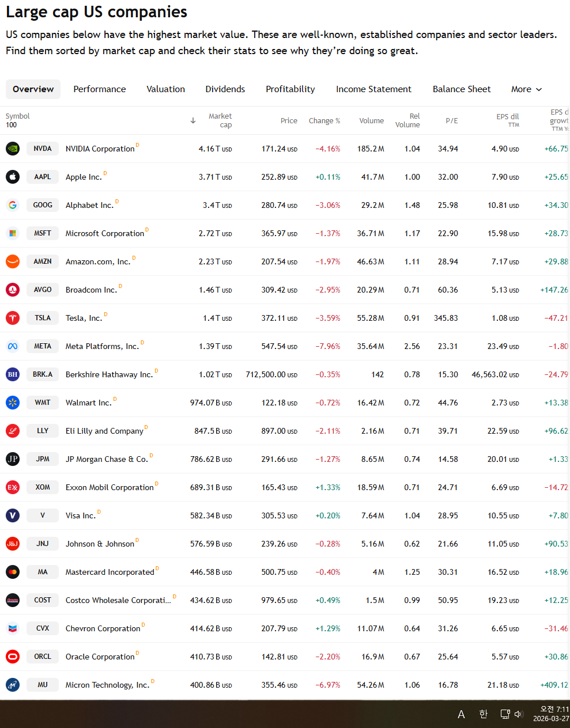Click the Meta Platforms logo icon

(13, 346)
